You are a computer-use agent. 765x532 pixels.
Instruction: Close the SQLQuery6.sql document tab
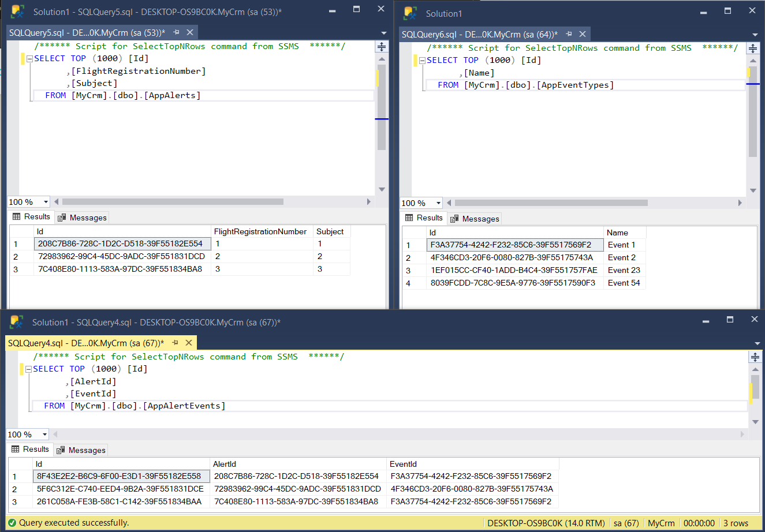583,34
